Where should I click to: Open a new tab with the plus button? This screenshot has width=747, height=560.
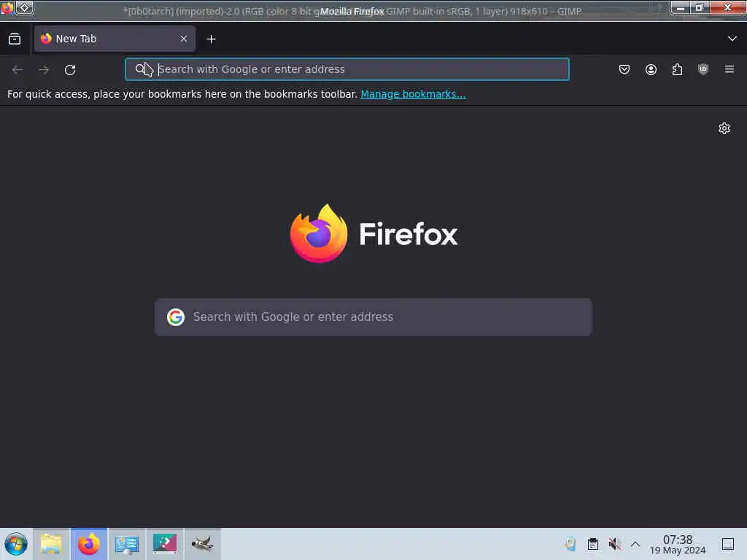[x=211, y=39]
